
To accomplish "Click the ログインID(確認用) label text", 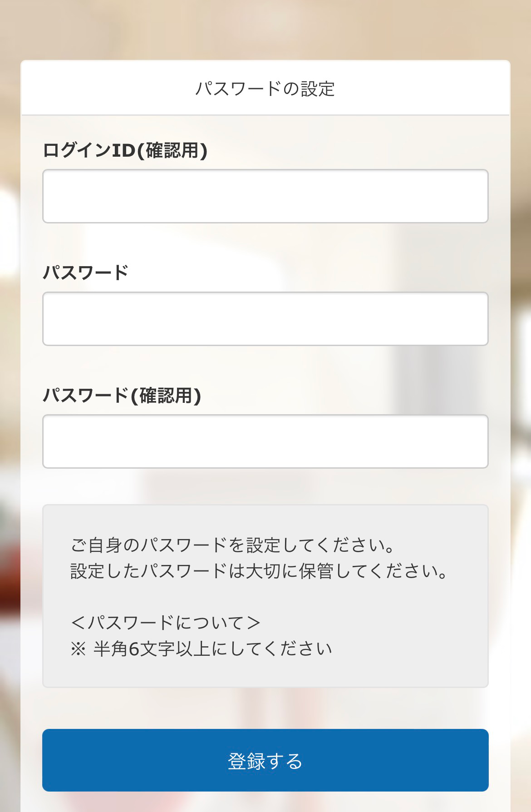I will [x=125, y=150].
